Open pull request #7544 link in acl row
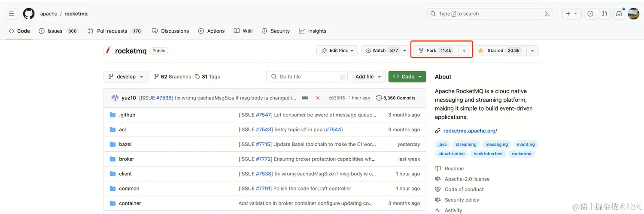This screenshot has width=644, height=214. pyautogui.click(x=333, y=130)
